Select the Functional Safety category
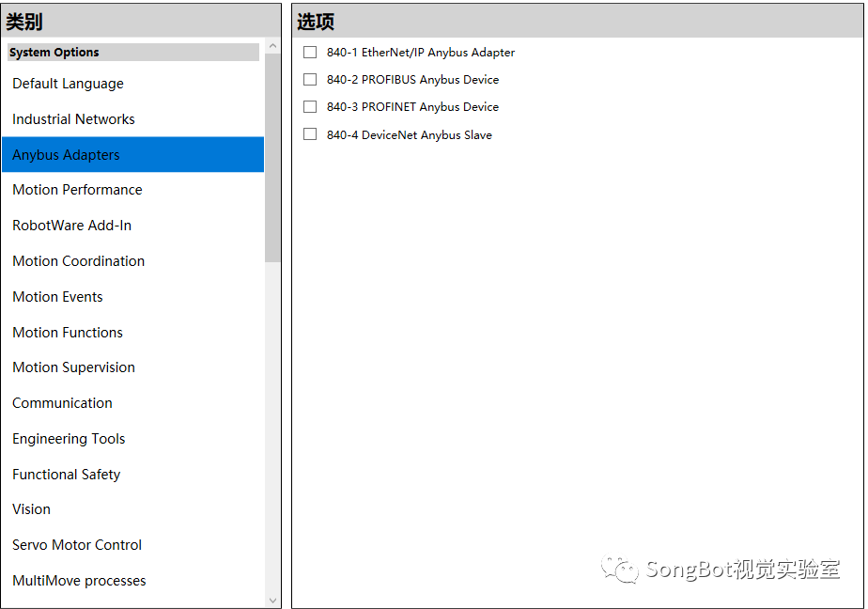Image resolution: width=868 pixels, height=609 pixels. point(132,474)
